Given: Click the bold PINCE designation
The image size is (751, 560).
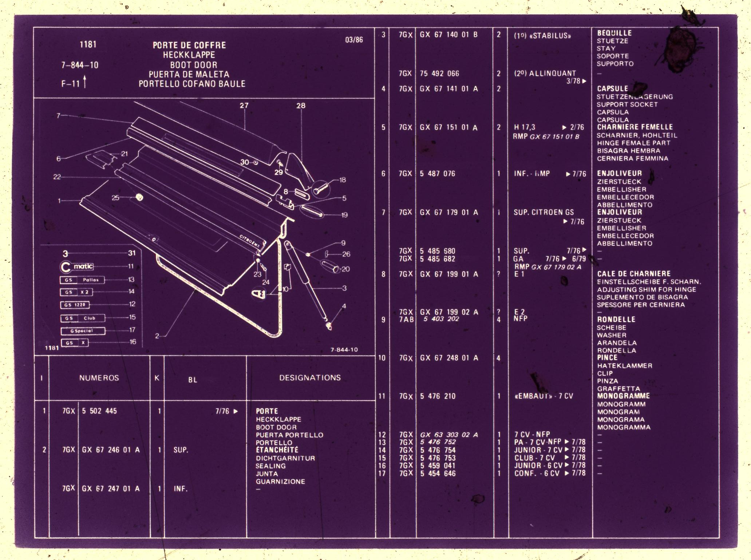Looking at the screenshot, I should pyautogui.click(x=607, y=358).
